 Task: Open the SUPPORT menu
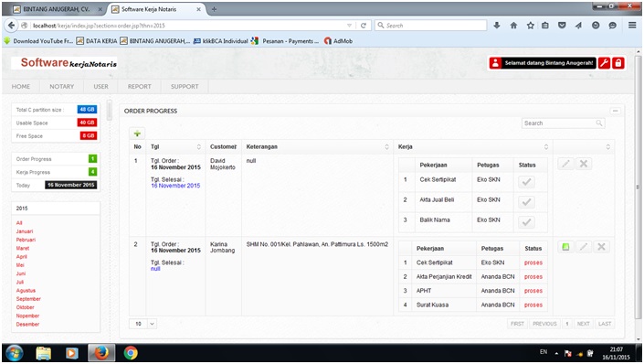[185, 86]
